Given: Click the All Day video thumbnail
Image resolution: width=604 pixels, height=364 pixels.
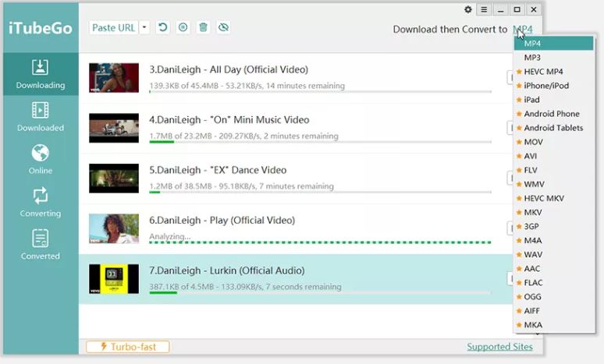Looking at the screenshot, I should pyautogui.click(x=114, y=78).
